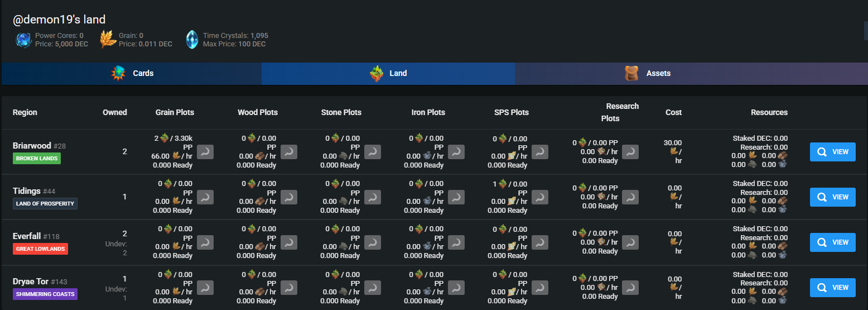Click Tidings grain plots sickle harvest icon

coord(205,197)
